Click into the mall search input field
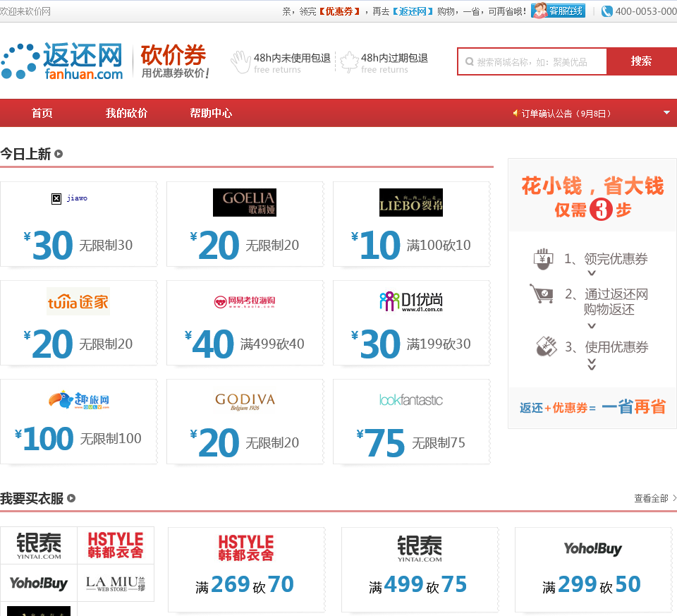Viewport: 677px width, 616px height. 532,62
